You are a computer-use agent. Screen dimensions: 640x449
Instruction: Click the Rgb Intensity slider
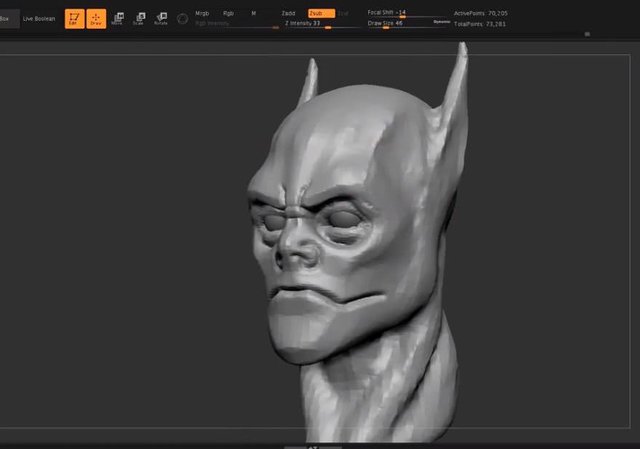click(x=237, y=24)
